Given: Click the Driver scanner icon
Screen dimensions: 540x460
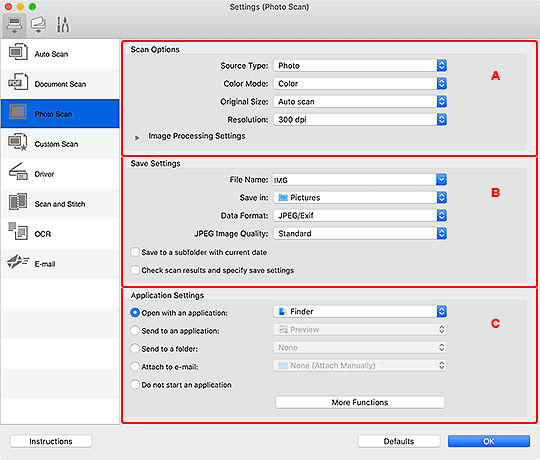Looking at the screenshot, I should 18,172.
